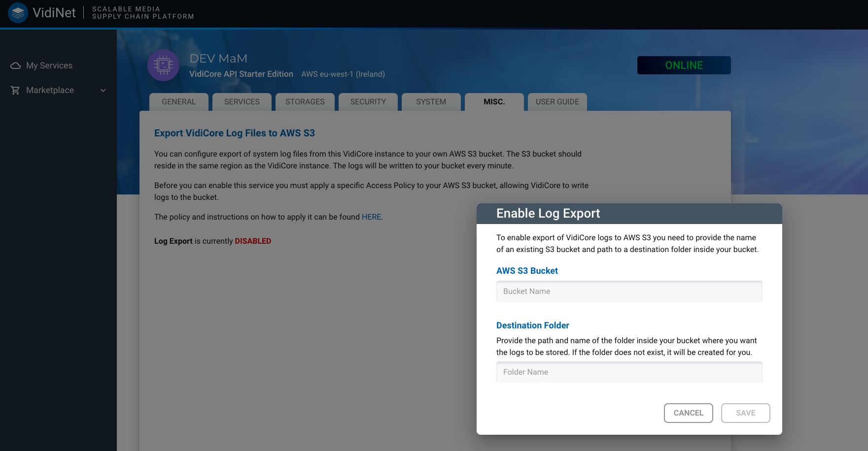
Task: Open the Marketplace sidebar menu
Action: [x=50, y=90]
